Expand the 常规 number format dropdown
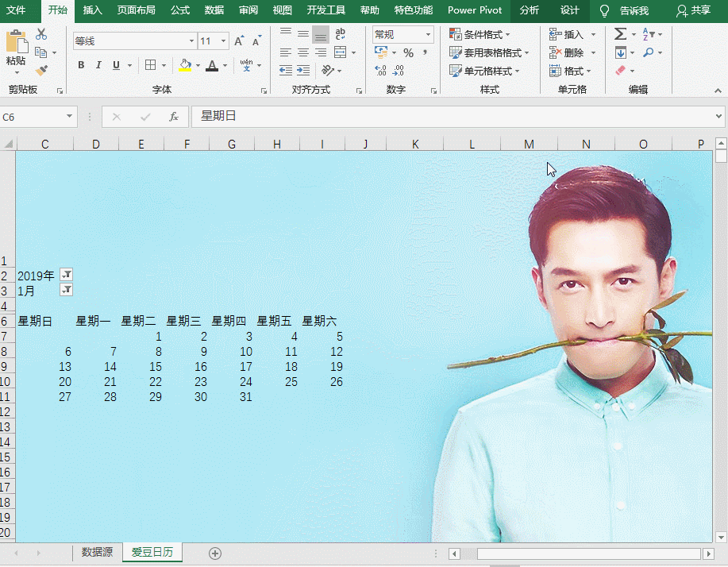This screenshot has height=567, width=728. [x=429, y=34]
